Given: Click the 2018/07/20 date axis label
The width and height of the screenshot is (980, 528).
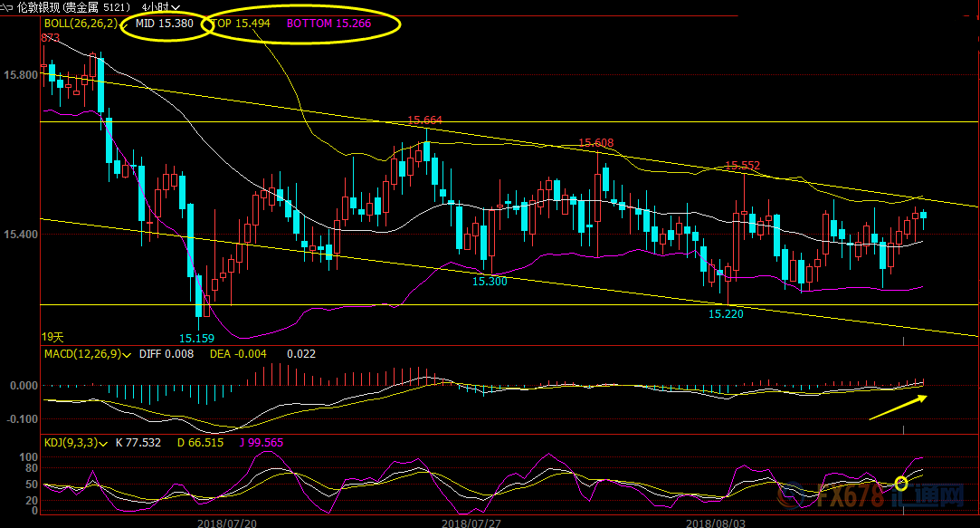Looking at the screenshot, I should [227, 523].
